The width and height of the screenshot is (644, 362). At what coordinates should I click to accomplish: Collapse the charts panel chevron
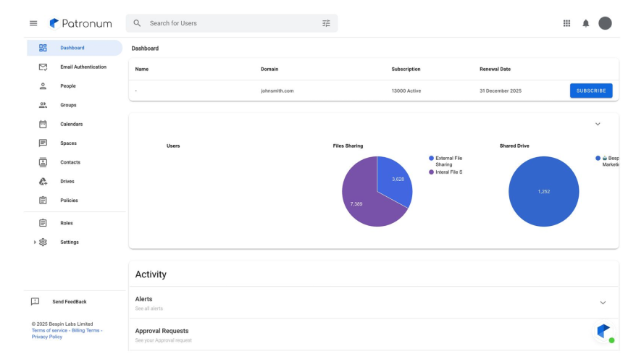point(598,124)
